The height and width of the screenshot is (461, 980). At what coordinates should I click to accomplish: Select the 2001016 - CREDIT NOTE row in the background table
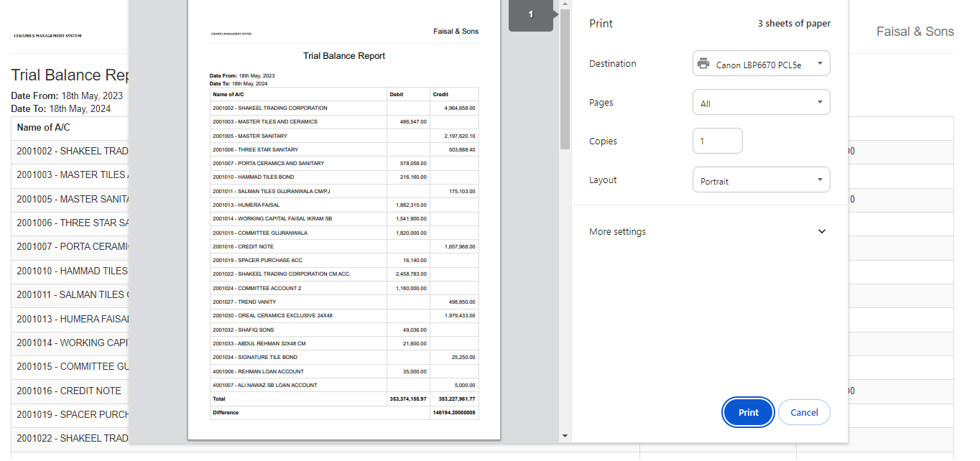[69, 391]
